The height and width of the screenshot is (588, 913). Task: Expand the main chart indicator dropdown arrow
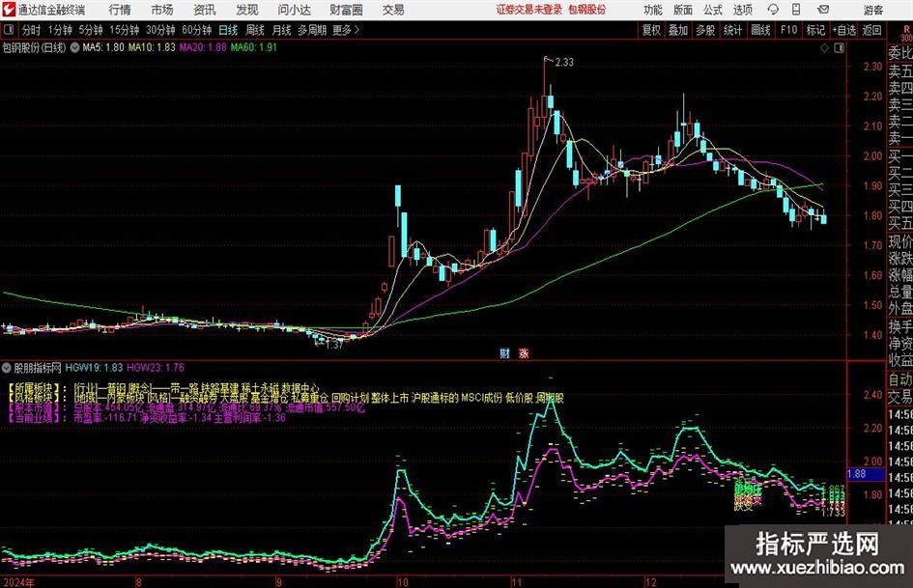(74, 47)
